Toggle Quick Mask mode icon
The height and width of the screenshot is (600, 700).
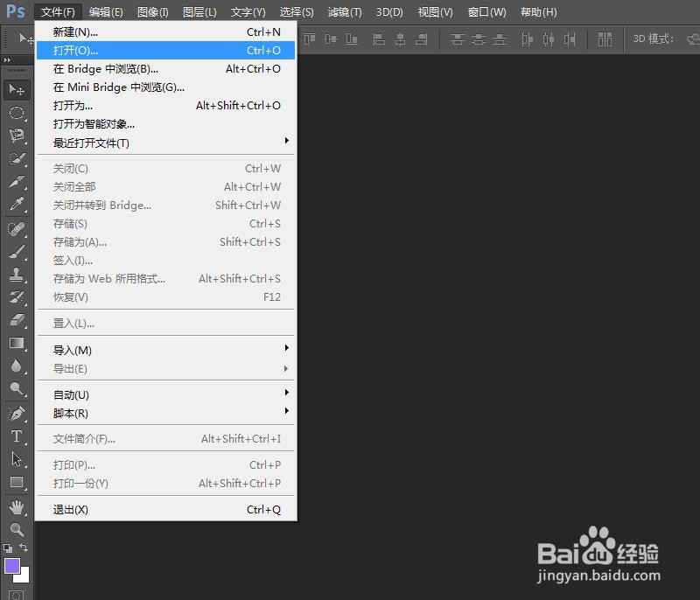[x=17, y=595]
